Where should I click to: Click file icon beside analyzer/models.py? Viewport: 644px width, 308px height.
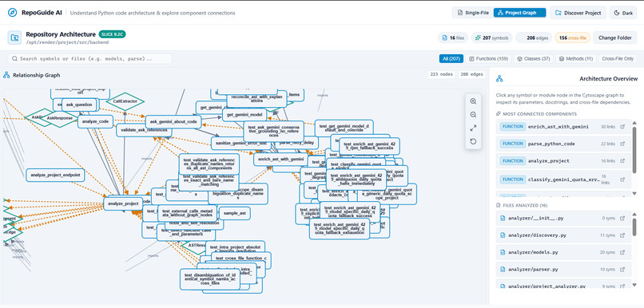pyautogui.click(x=503, y=252)
